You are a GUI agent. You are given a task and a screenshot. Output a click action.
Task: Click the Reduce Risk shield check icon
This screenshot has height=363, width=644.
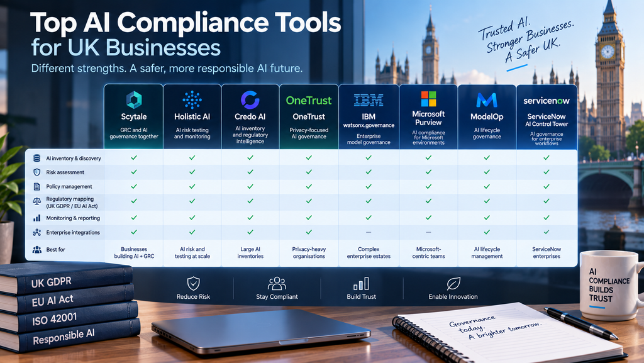194,283
